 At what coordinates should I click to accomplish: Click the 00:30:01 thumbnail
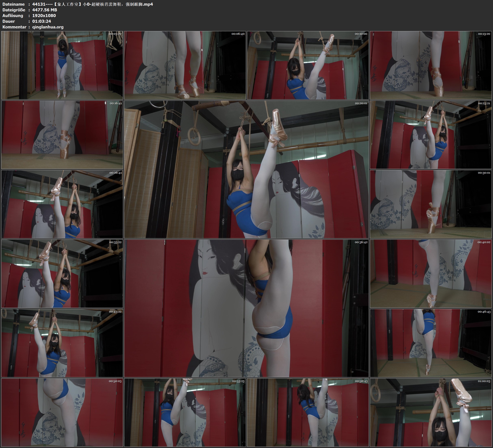click(x=431, y=204)
